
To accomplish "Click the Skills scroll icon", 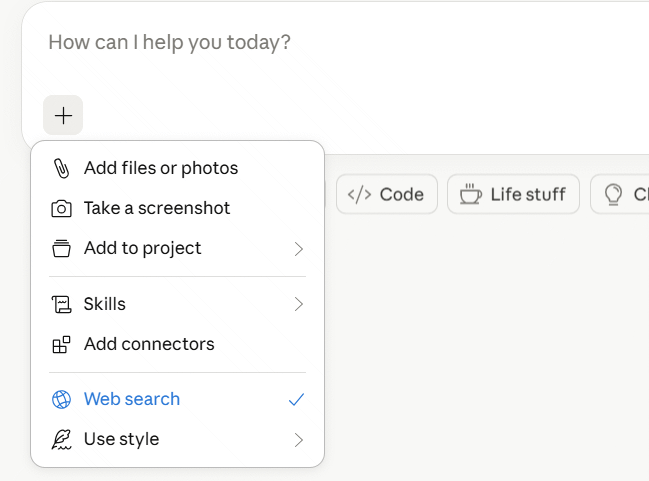I will pyautogui.click(x=62, y=304).
